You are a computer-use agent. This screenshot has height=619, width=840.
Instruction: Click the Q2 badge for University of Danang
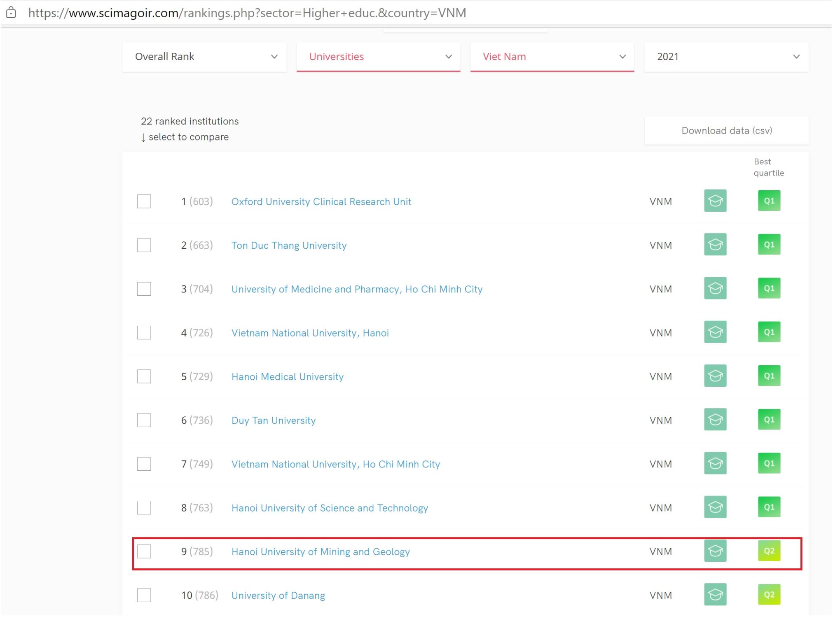pyautogui.click(x=769, y=595)
